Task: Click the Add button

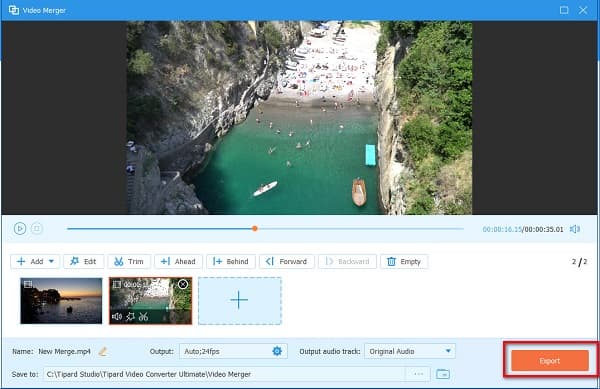Action: 35,261
